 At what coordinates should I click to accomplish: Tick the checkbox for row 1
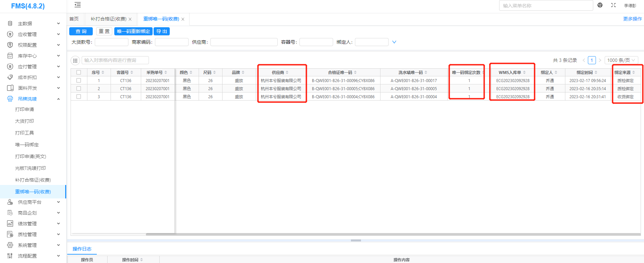(79, 80)
